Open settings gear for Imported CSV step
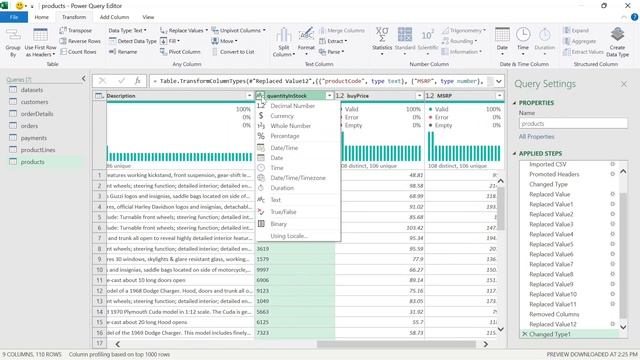 pos(612,164)
